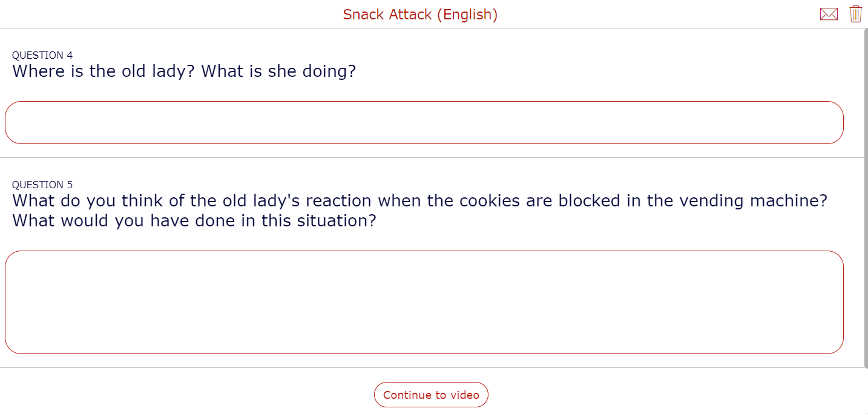Click inside the answer area under Question 4
Viewport: 868px width, 414px height.
coord(424,122)
